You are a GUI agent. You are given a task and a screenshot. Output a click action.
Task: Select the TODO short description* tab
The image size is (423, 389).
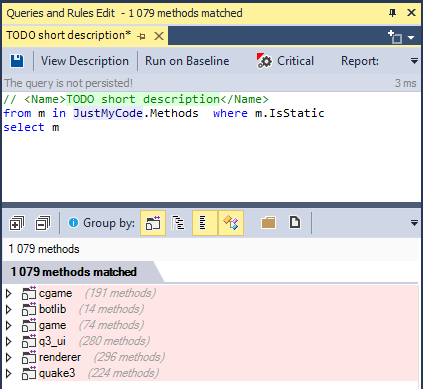[68, 35]
